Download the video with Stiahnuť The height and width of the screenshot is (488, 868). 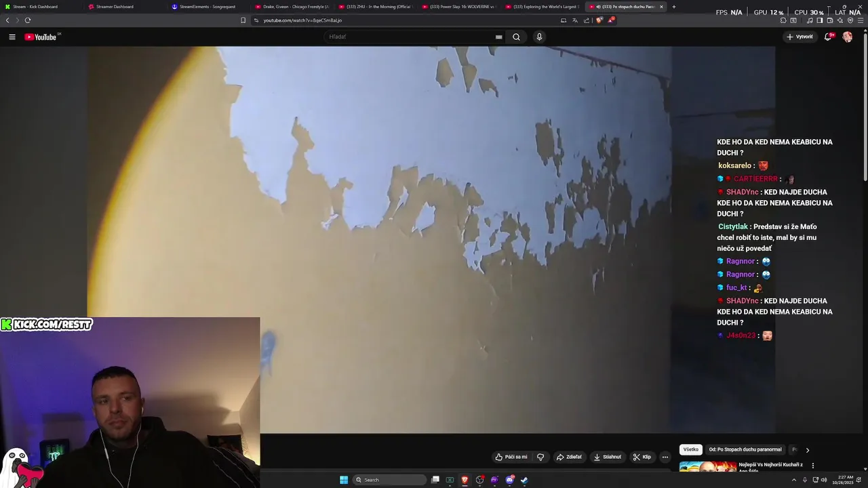[608, 457]
